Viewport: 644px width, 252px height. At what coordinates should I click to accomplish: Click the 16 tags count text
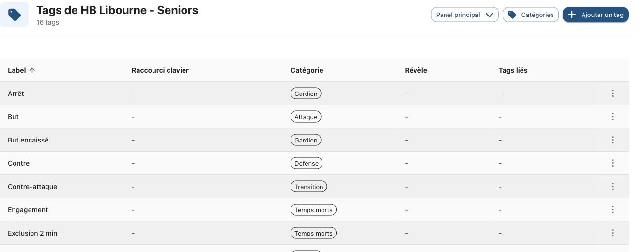48,22
